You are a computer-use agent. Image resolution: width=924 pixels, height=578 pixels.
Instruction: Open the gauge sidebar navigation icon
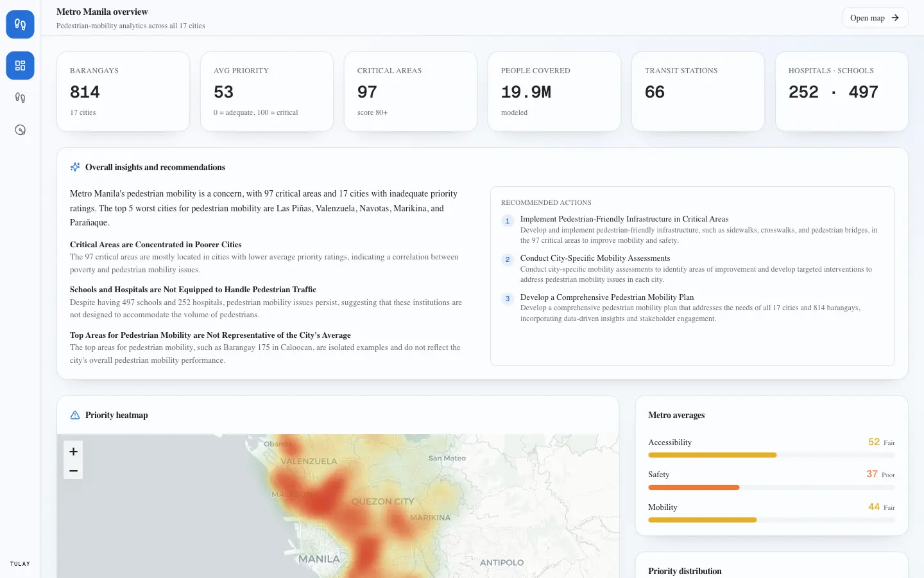[20, 130]
